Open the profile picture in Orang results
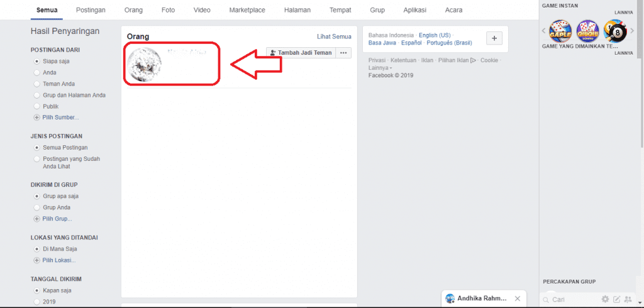The height and width of the screenshot is (308, 644). click(x=144, y=64)
